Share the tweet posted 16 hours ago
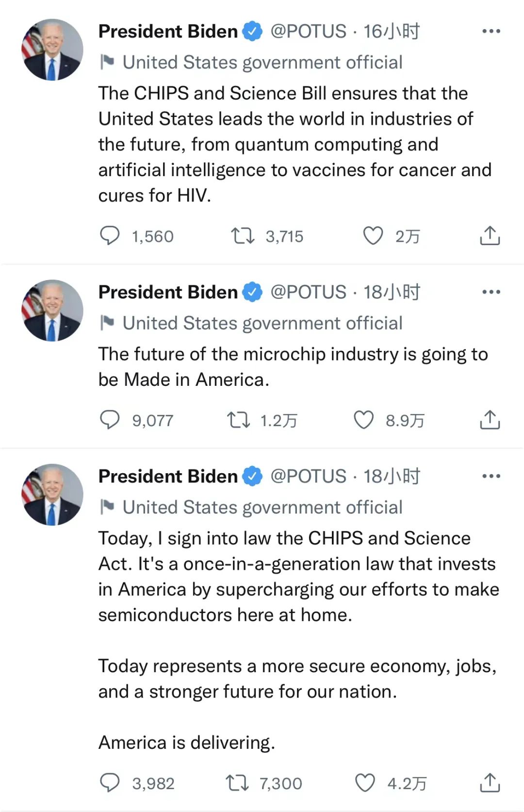This screenshot has height=812, width=524. (x=490, y=236)
